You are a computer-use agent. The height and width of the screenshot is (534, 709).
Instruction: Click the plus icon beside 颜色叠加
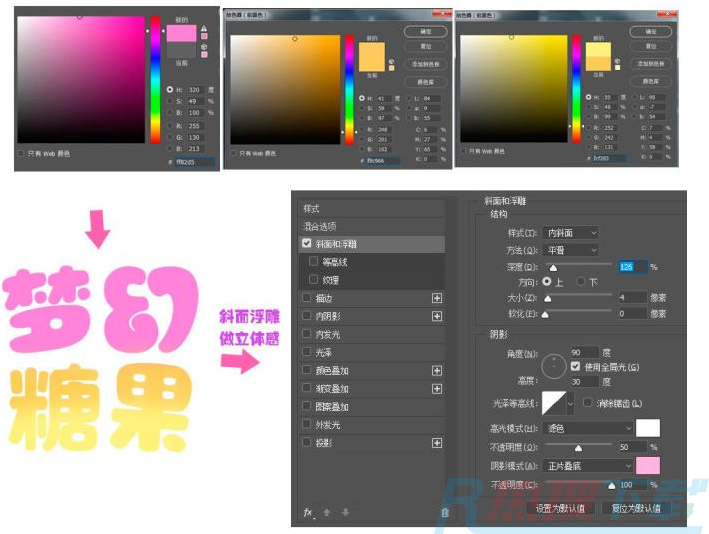tap(436, 371)
